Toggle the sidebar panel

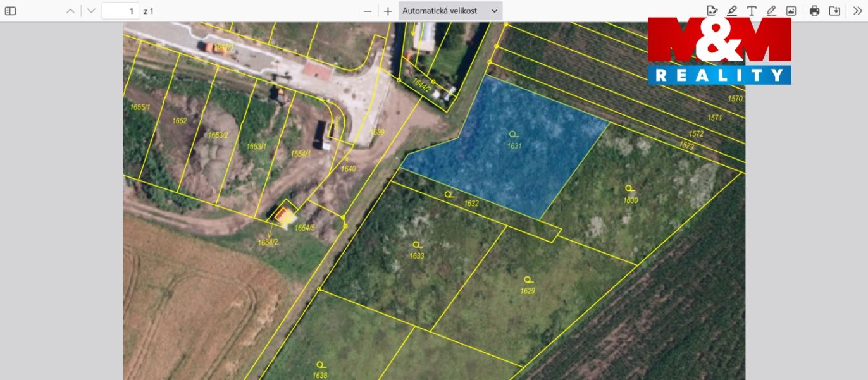[11, 11]
